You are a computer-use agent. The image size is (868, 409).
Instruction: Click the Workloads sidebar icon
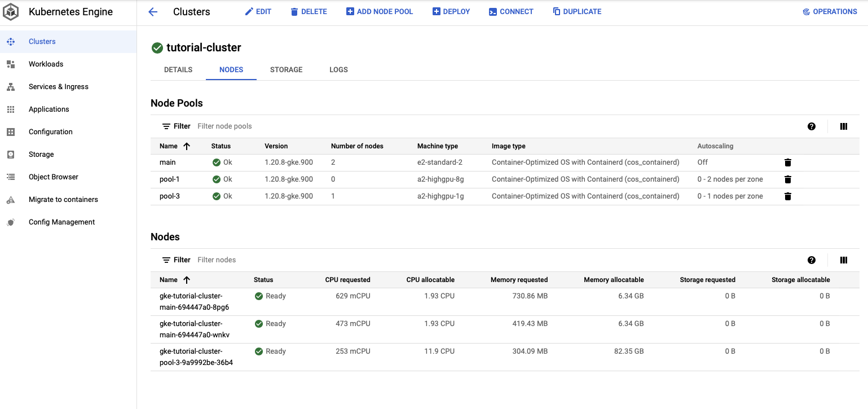[11, 64]
